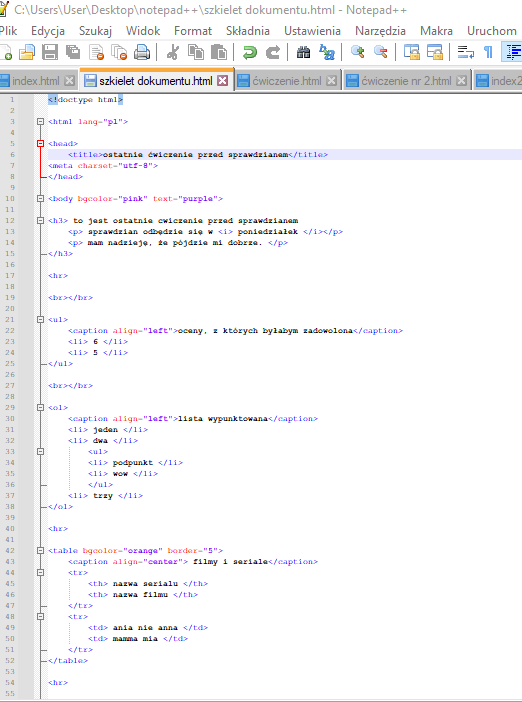The image size is (522, 702).
Task: Click the 'filmy i seriale' caption line
Action: tap(193, 561)
